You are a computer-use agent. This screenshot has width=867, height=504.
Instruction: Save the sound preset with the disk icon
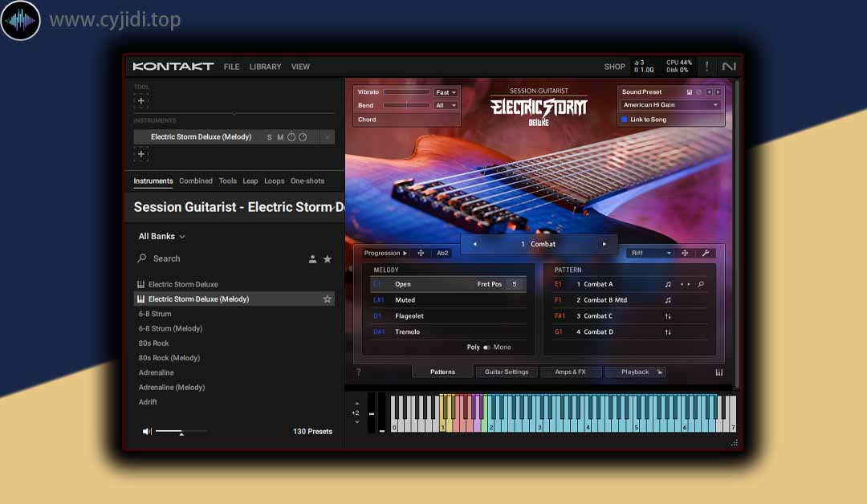(689, 92)
